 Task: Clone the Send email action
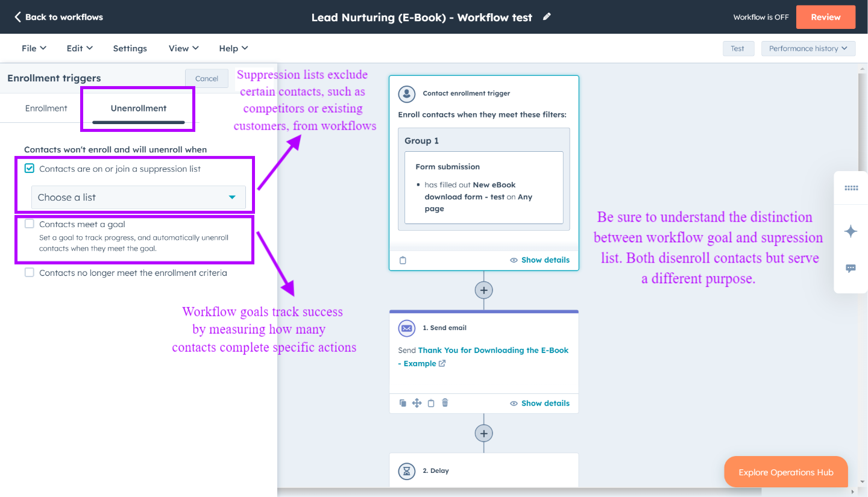tap(403, 403)
